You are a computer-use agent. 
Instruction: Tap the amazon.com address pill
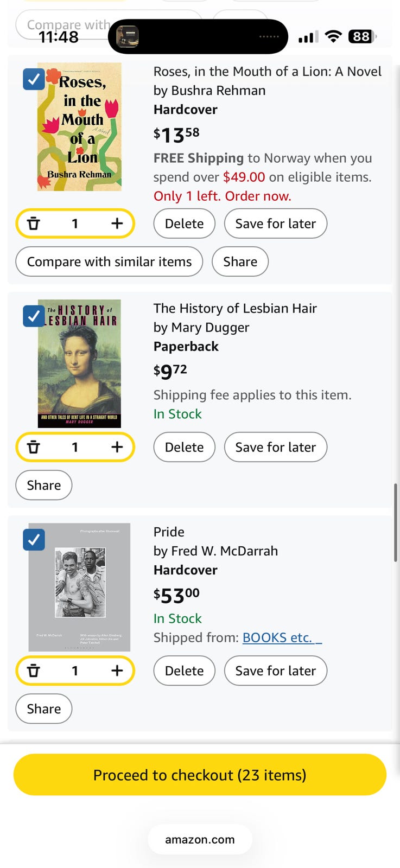point(200,839)
